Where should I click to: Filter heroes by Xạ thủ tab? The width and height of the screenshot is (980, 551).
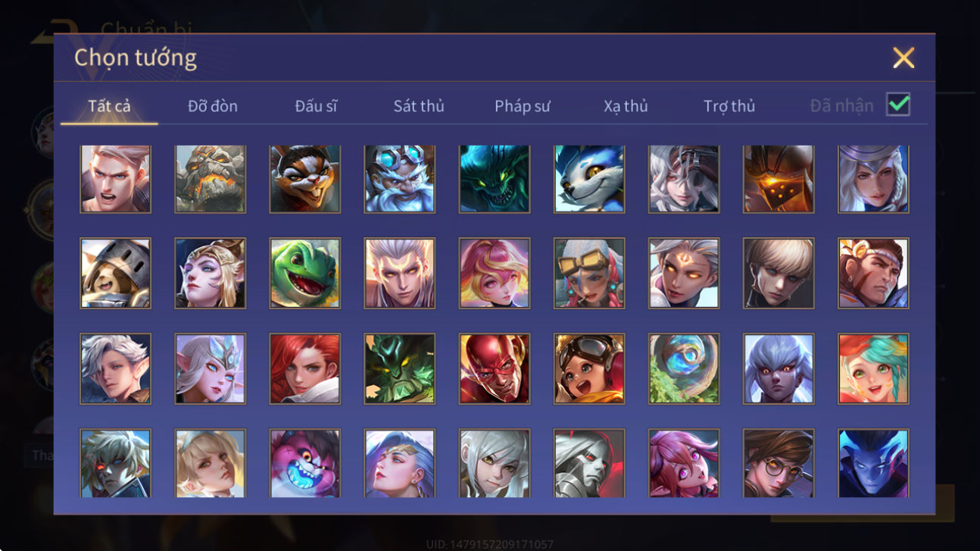626,106
